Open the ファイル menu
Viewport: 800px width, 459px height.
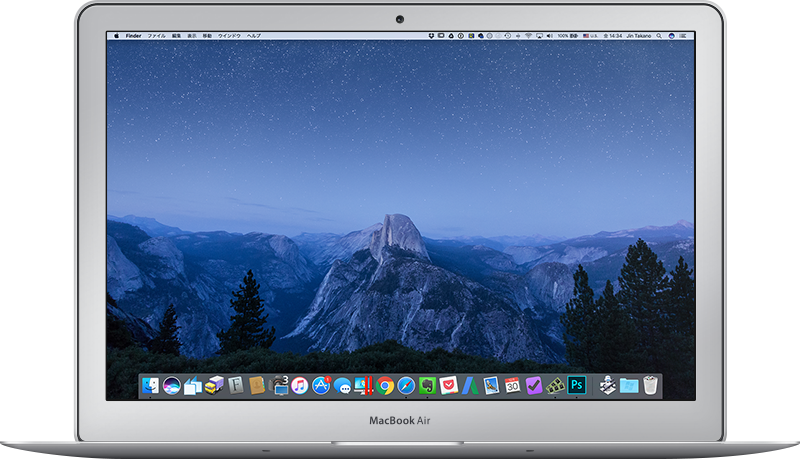click(x=157, y=36)
